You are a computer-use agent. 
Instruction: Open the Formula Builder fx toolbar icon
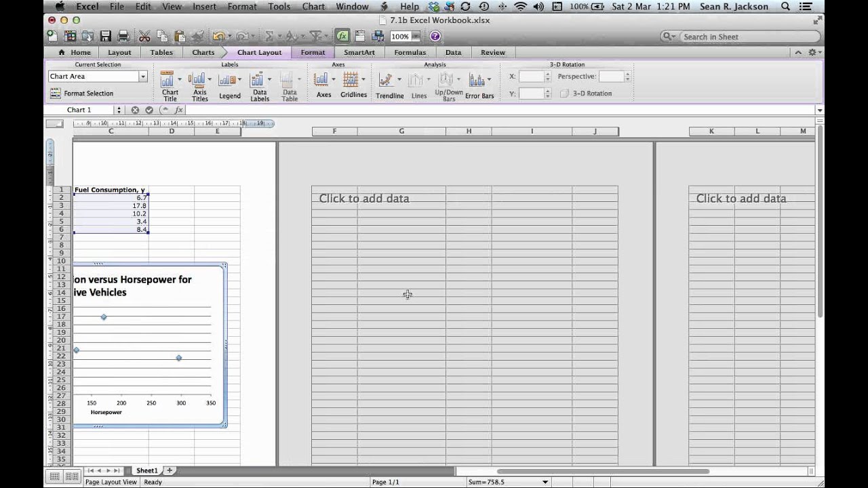click(342, 37)
